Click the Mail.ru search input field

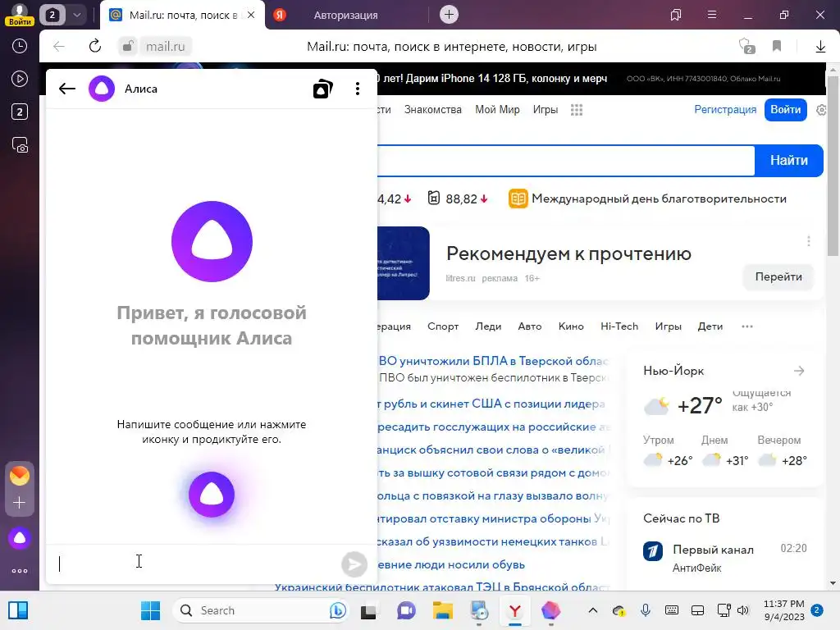coord(566,160)
